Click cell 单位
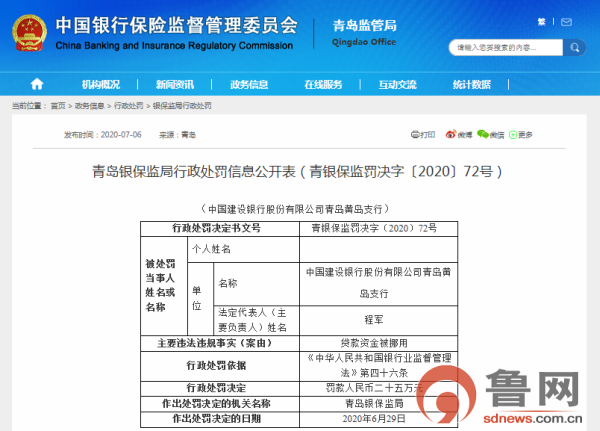Viewport: 600px width, 431px height. click(201, 299)
